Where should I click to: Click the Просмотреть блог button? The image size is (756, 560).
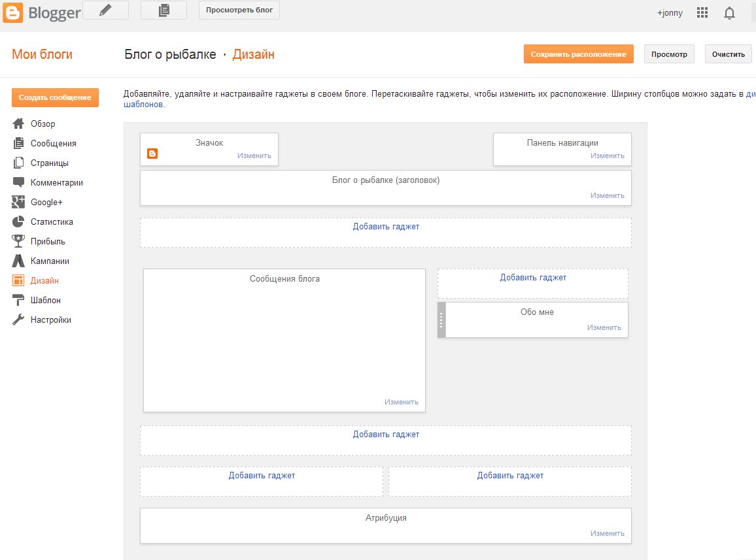point(239,10)
